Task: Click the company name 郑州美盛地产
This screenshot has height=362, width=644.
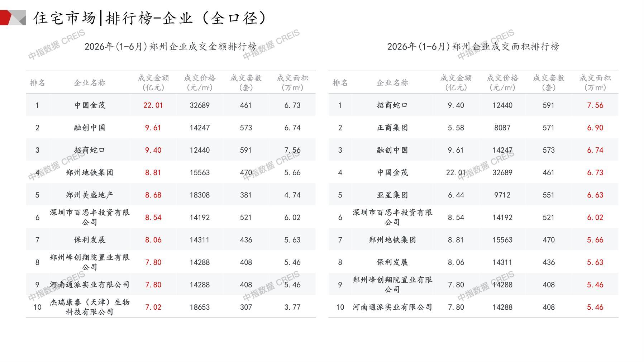Action: click(90, 195)
